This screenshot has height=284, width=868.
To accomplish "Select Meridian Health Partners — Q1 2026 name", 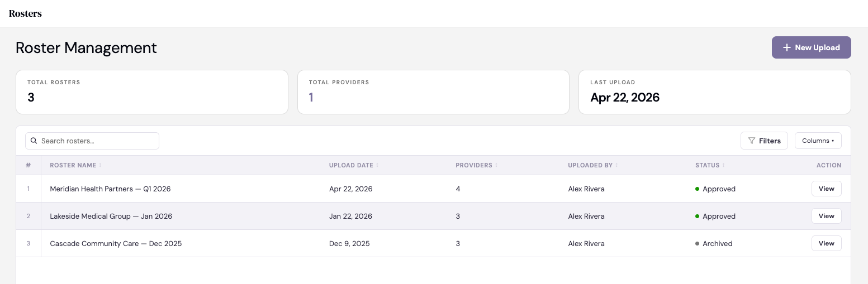I will point(110,189).
